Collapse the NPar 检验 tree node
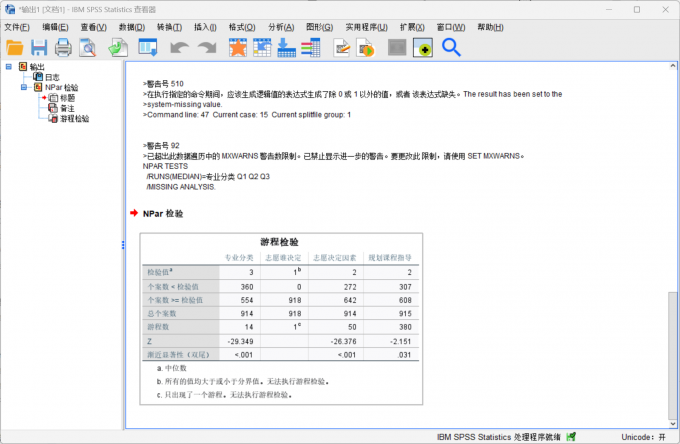 point(24,87)
